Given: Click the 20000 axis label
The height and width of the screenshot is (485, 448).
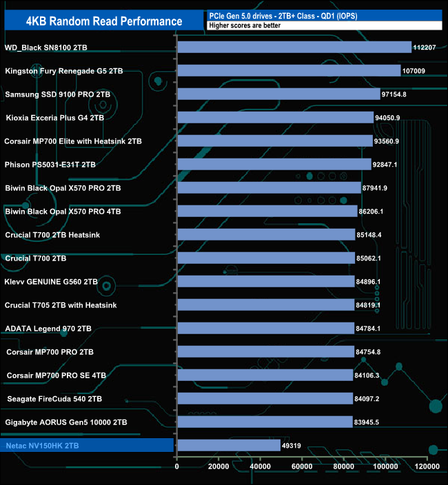Looking at the screenshot, I should (x=218, y=466).
